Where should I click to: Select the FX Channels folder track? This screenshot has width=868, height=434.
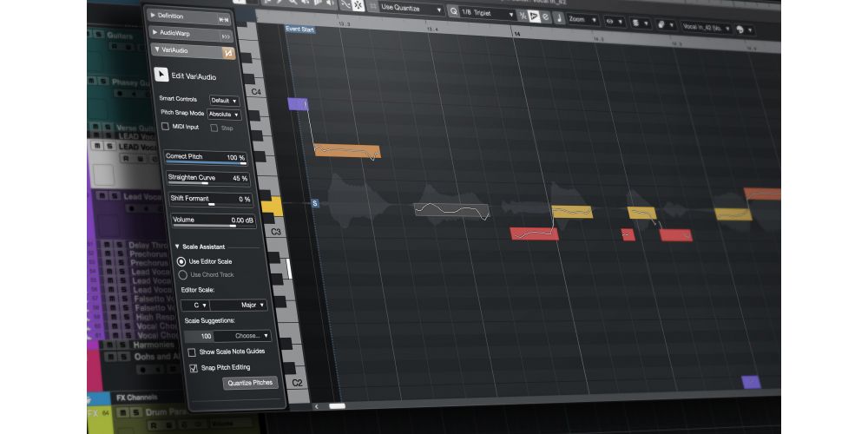pos(136,398)
